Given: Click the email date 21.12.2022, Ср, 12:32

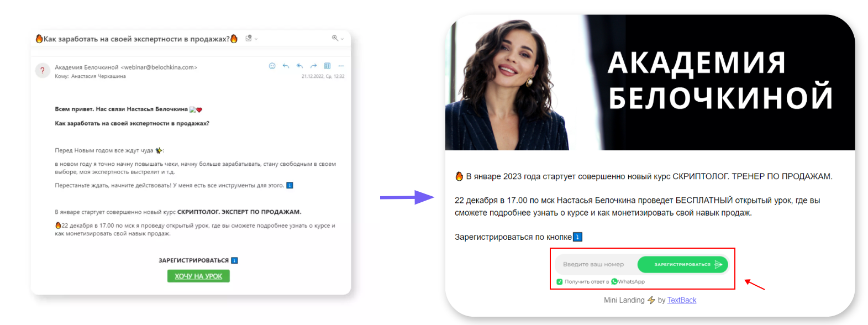Looking at the screenshot, I should pyautogui.click(x=323, y=76).
